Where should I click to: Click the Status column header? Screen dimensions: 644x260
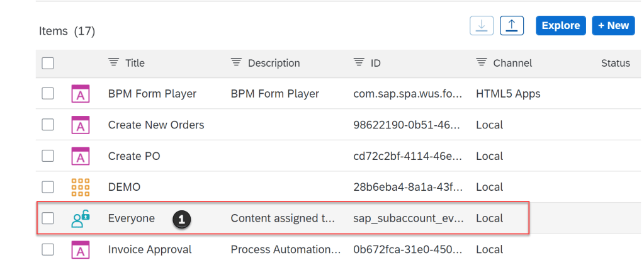tap(615, 63)
